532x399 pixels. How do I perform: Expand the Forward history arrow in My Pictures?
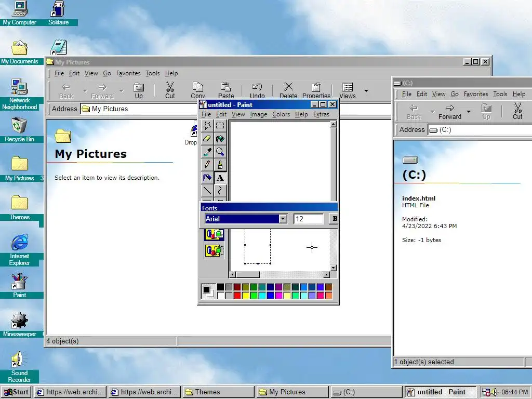(122, 90)
